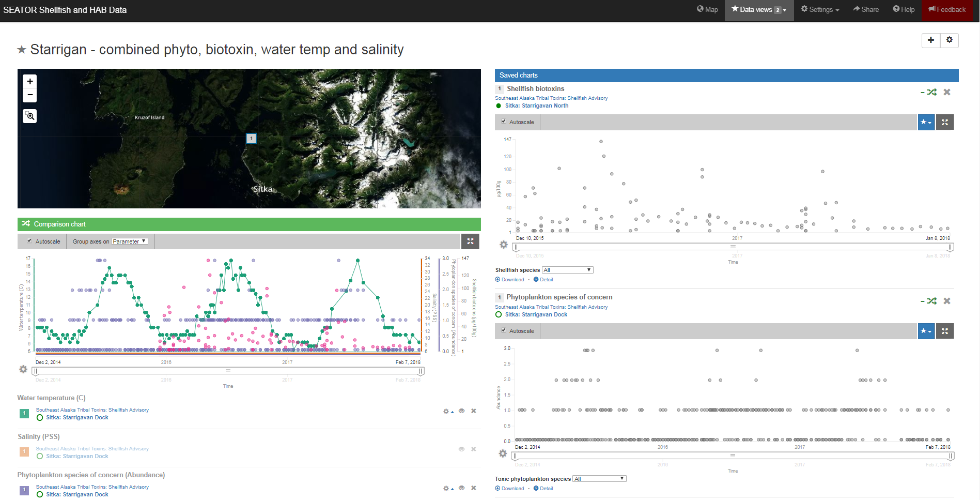This screenshot has width=980, height=500.
Task: Download the Shellfish biotoxins data
Action: tap(509, 280)
